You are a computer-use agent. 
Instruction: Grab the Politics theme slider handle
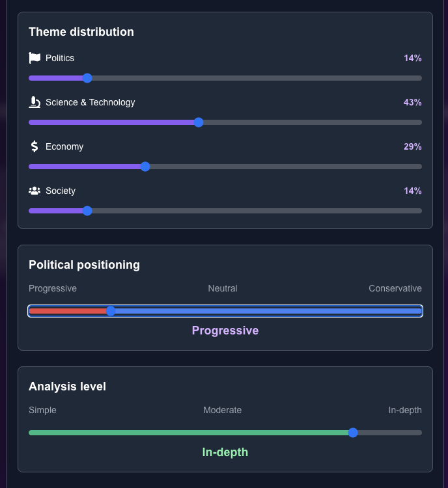point(87,78)
